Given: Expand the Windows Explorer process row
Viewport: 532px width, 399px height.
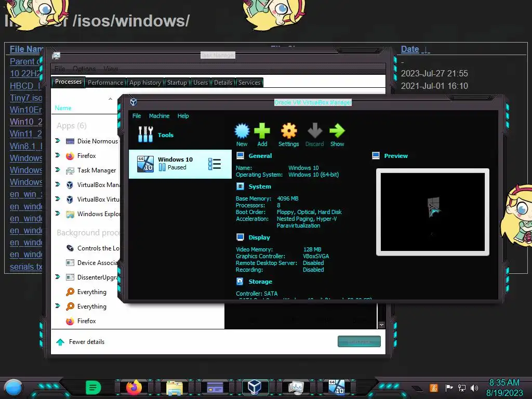Looking at the screenshot, I should click(58, 214).
